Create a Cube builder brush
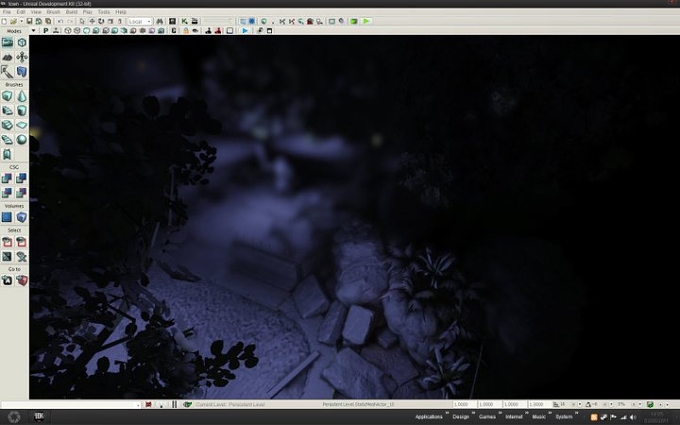The width and height of the screenshot is (680, 425). 7,96
